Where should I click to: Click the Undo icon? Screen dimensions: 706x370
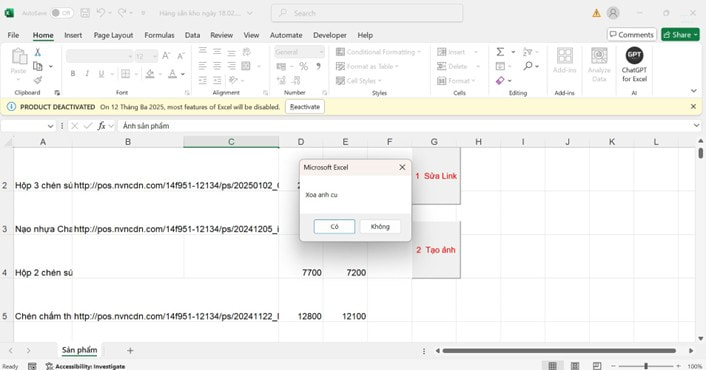point(101,13)
